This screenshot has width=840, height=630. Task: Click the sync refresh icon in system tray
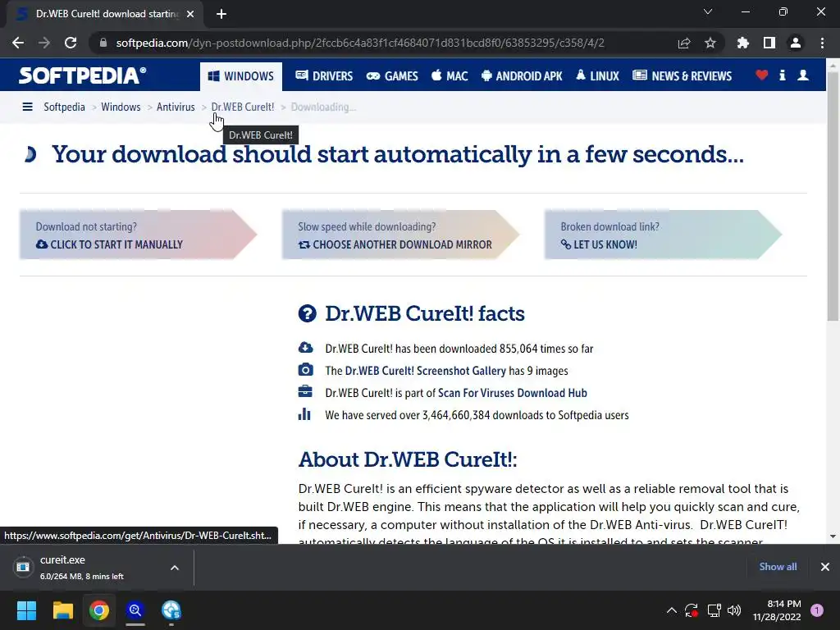click(692, 610)
